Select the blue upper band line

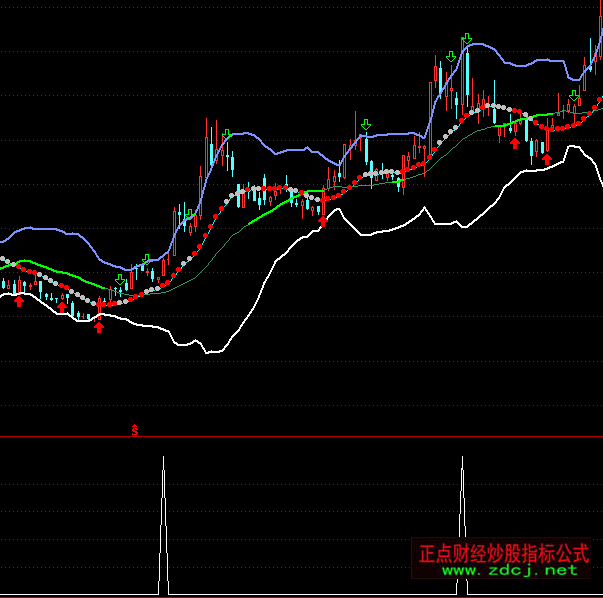click(x=300, y=150)
